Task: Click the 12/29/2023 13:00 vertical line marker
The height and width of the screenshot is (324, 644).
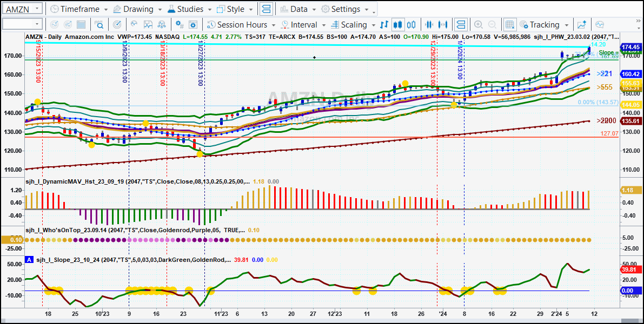Action: click(433, 63)
